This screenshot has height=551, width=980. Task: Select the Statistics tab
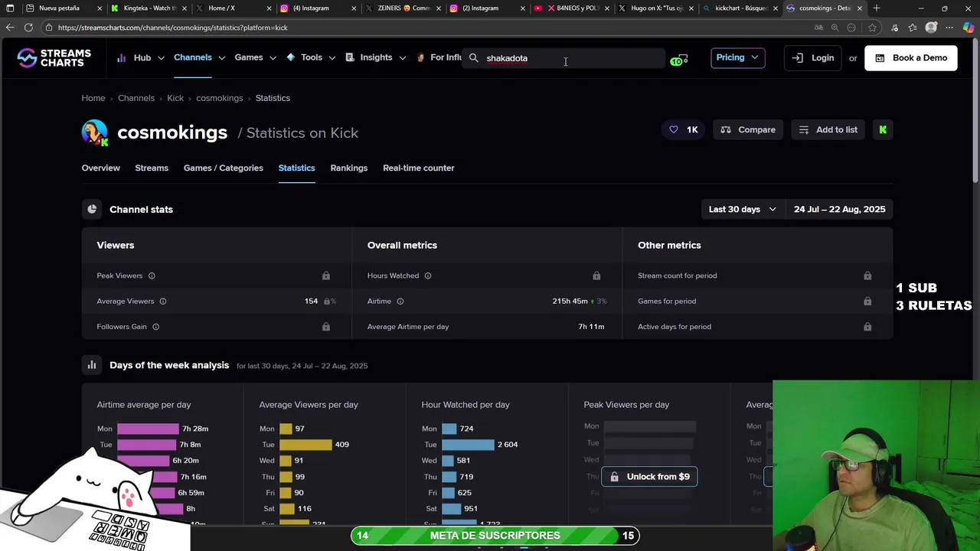tap(296, 168)
